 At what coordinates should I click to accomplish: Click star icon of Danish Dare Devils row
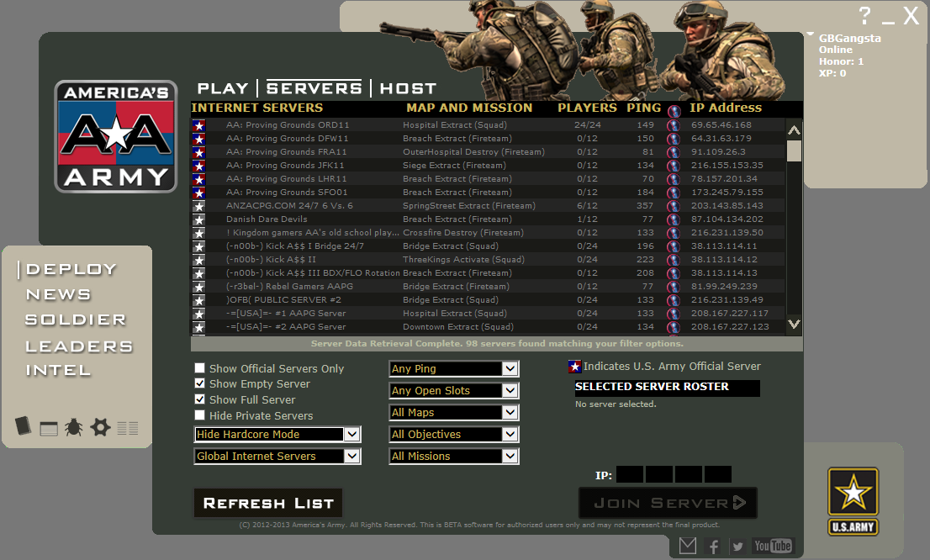coord(198,219)
